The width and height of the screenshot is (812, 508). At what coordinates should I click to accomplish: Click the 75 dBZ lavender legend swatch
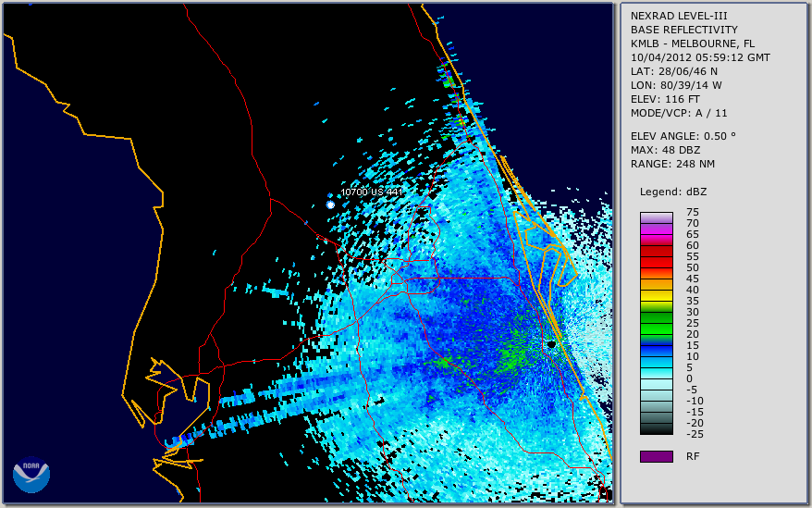pos(656,217)
